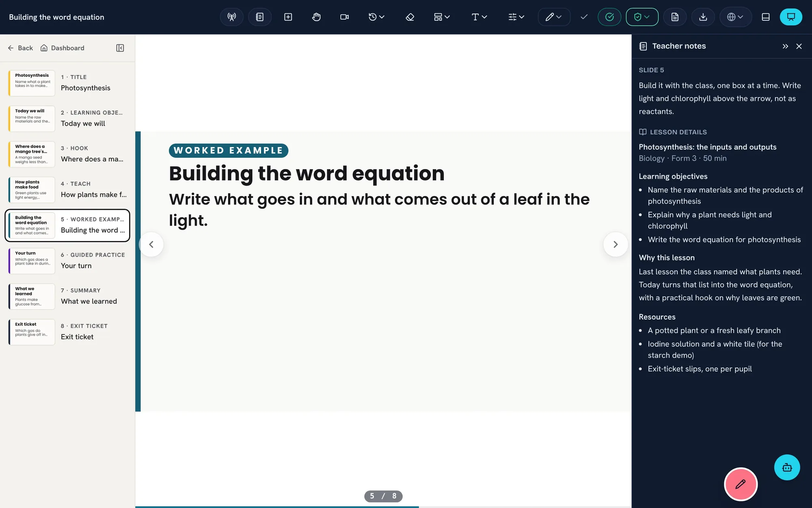Click the plain checkmark icon in toolbar
The height and width of the screenshot is (508, 812).
pyautogui.click(x=584, y=17)
